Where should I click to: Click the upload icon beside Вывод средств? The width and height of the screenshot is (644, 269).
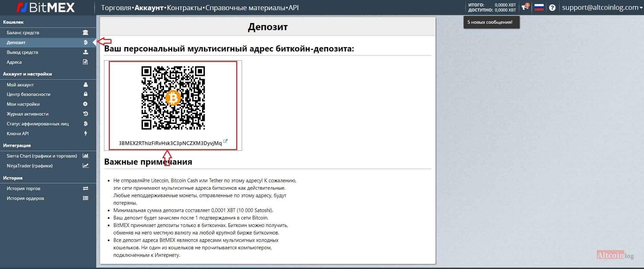[85, 52]
